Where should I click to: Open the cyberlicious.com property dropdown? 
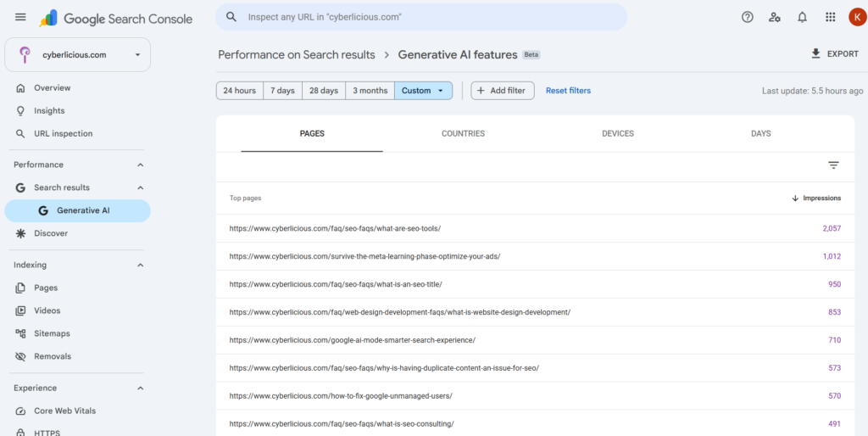point(77,55)
